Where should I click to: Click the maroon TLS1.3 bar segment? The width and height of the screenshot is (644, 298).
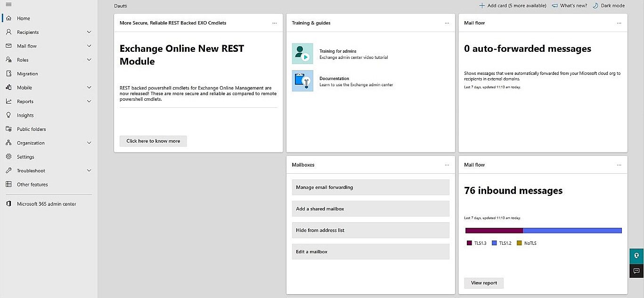pyautogui.click(x=494, y=231)
